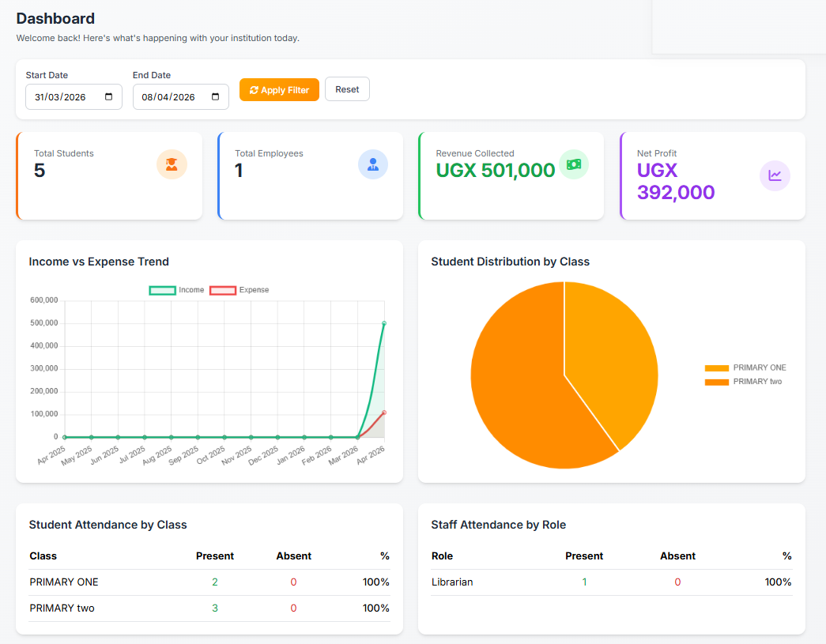The width and height of the screenshot is (826, 644).
Task: Click the Net Profit chart icon
Action: (x=775, y=175)
